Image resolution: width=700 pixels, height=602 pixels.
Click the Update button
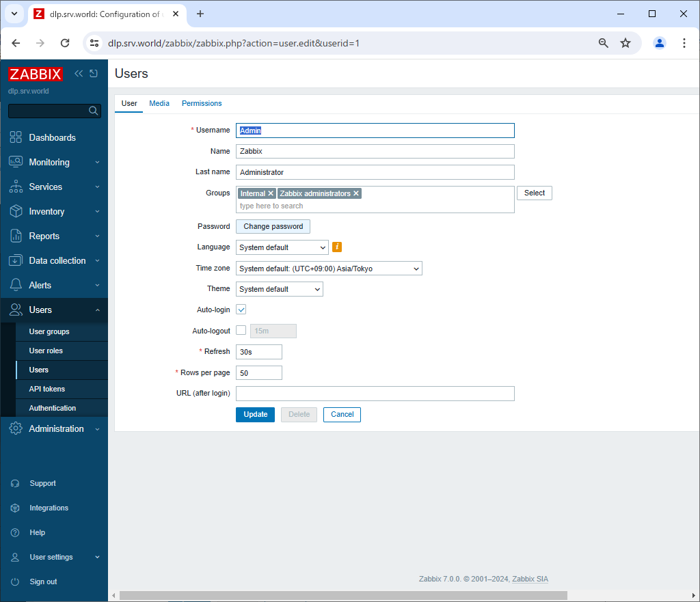pos(255,414)
